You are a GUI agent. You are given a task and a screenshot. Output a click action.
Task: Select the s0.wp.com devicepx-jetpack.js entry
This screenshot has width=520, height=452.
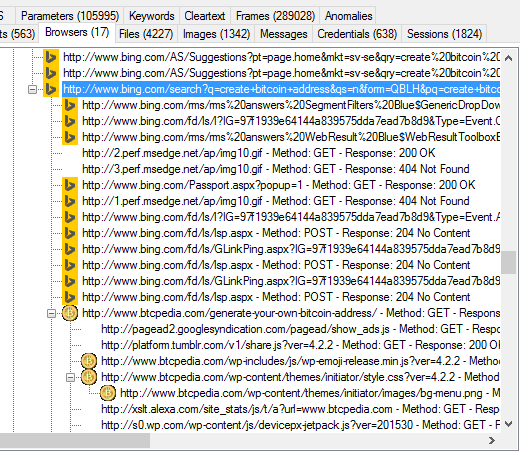(x=300, y=425)
